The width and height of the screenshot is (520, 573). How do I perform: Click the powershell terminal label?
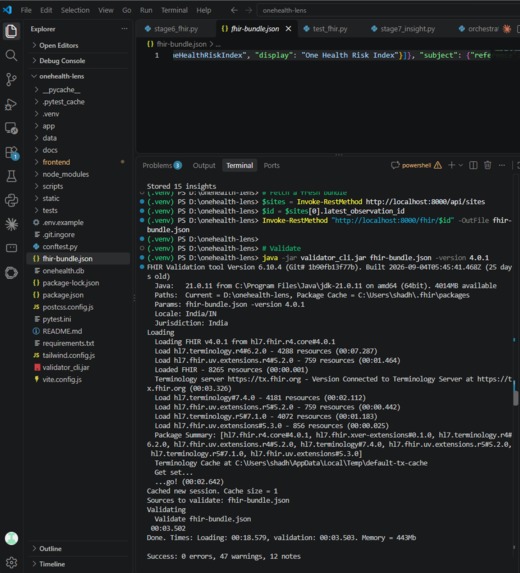point(416,166)
